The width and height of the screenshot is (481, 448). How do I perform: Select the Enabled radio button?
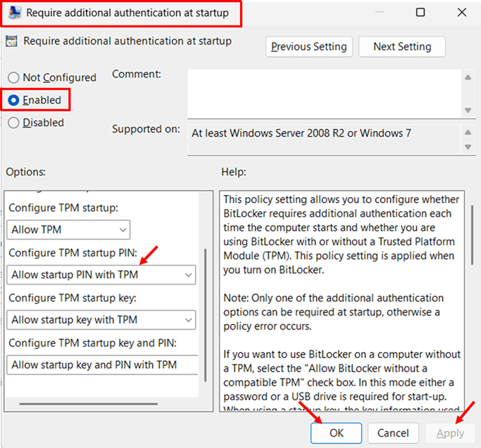point(13,100)
